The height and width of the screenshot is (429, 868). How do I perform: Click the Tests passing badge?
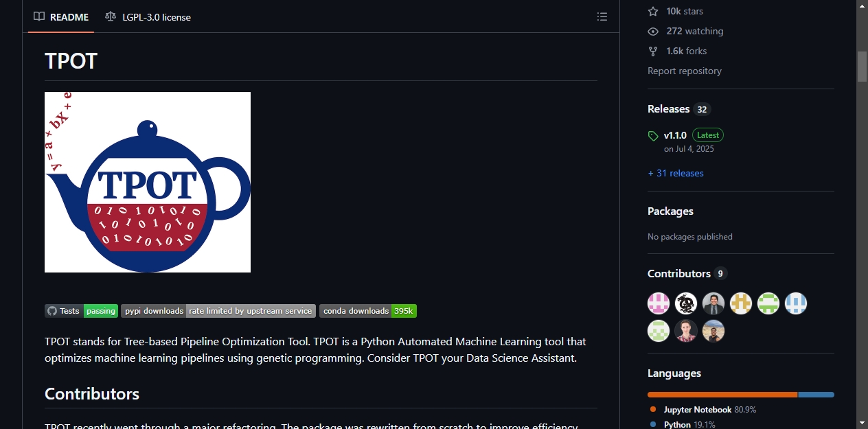pos(81,311)
